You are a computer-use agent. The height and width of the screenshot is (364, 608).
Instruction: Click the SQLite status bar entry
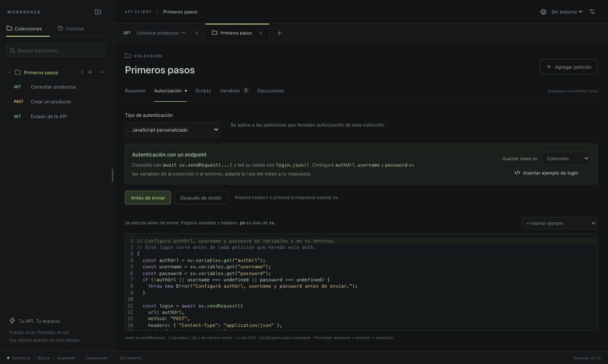coord(43,358)
